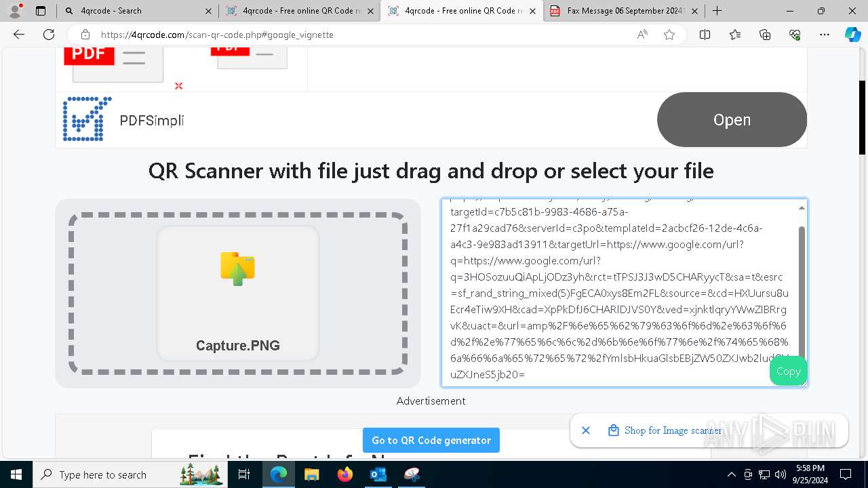Go to QR Code generator
Viewport: 868px width, 488px height.
coord(431,440)
